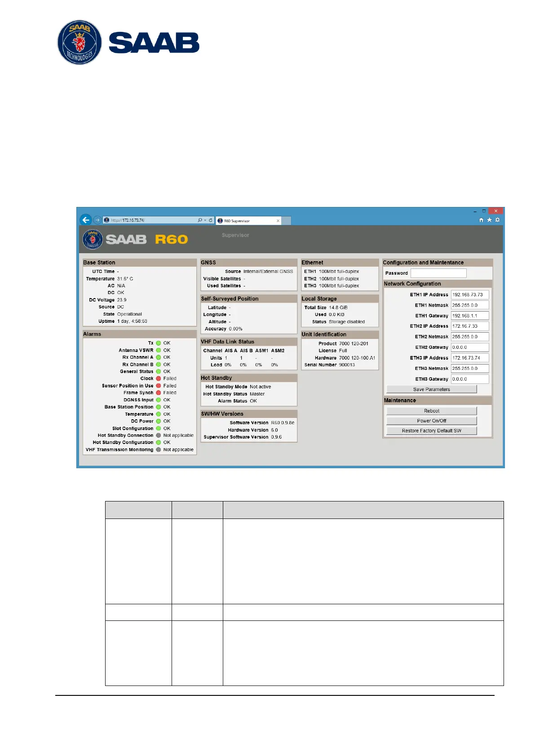
Task: Edit the ETH2 IP Address field
Action: point(470,326)
